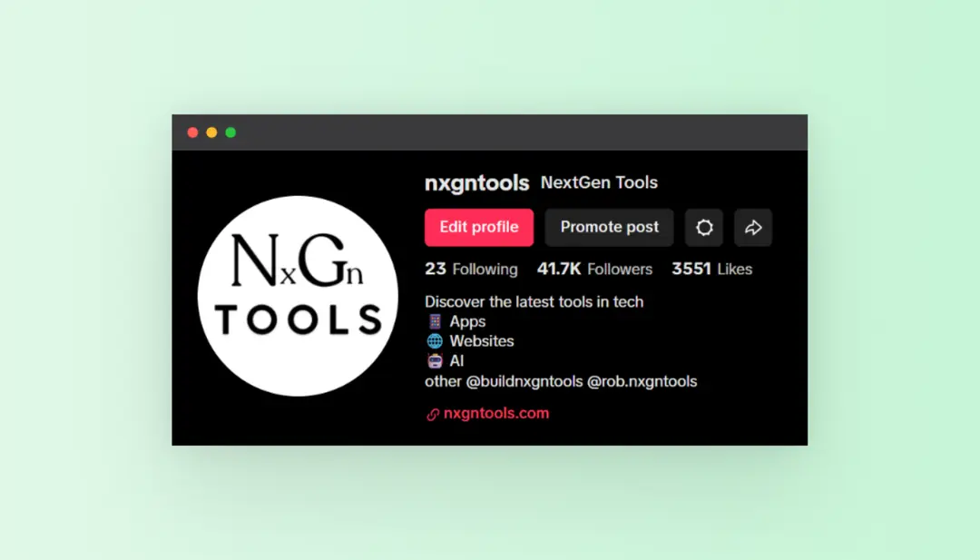The image size is (980, 560).
Task: View the 41.7K Followers list
Action: [594, 269]
